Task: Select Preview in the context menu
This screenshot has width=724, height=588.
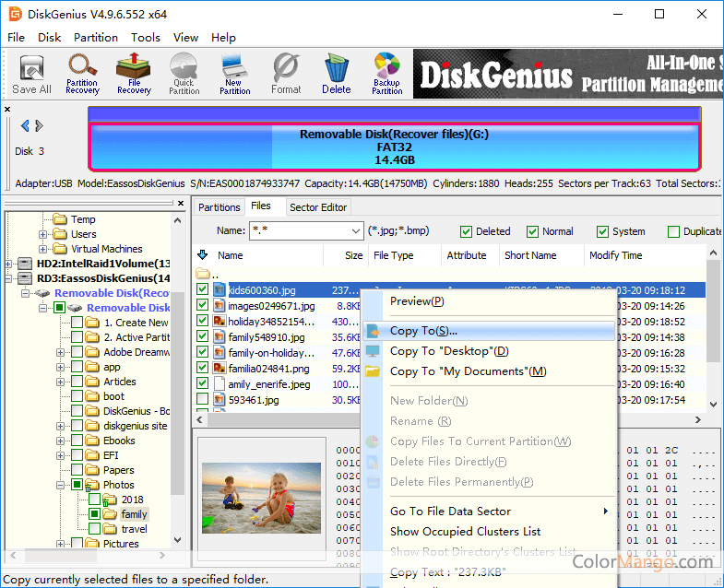Action: [417, 301]
